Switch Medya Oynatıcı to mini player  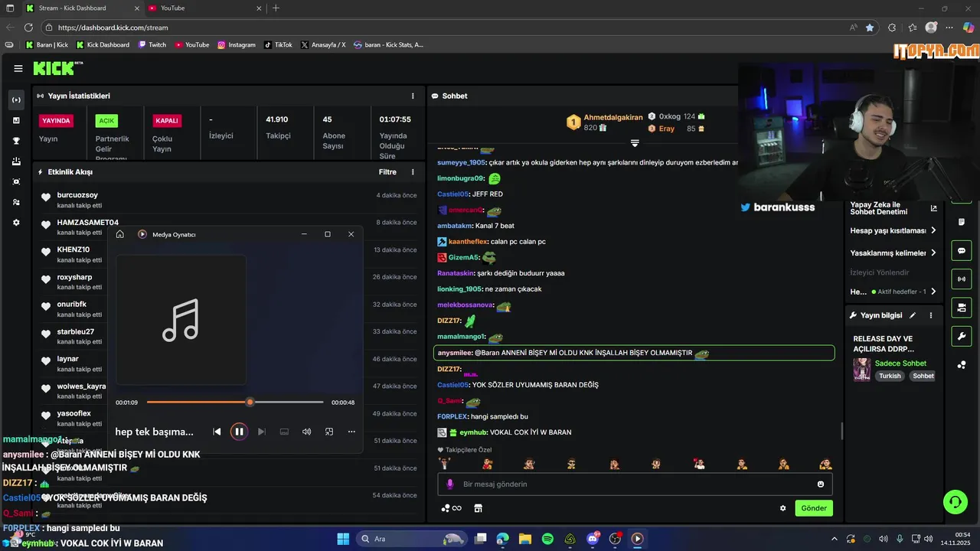coord(329,432)
